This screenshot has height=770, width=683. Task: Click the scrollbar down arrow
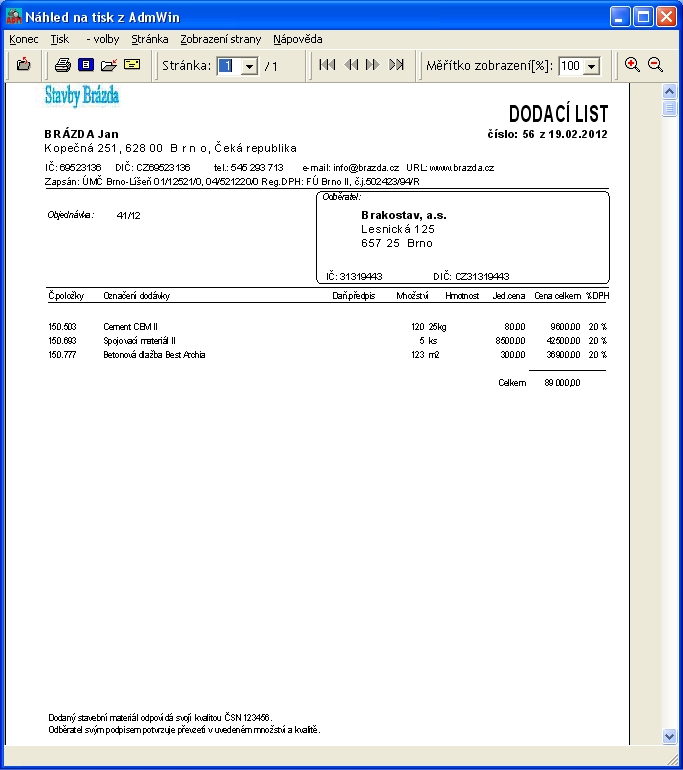669,736
